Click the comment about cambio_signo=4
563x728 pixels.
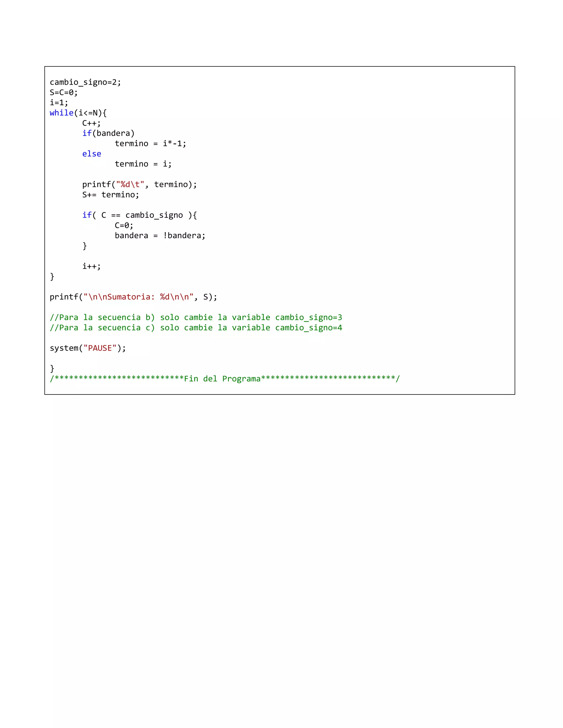[196, 328]
